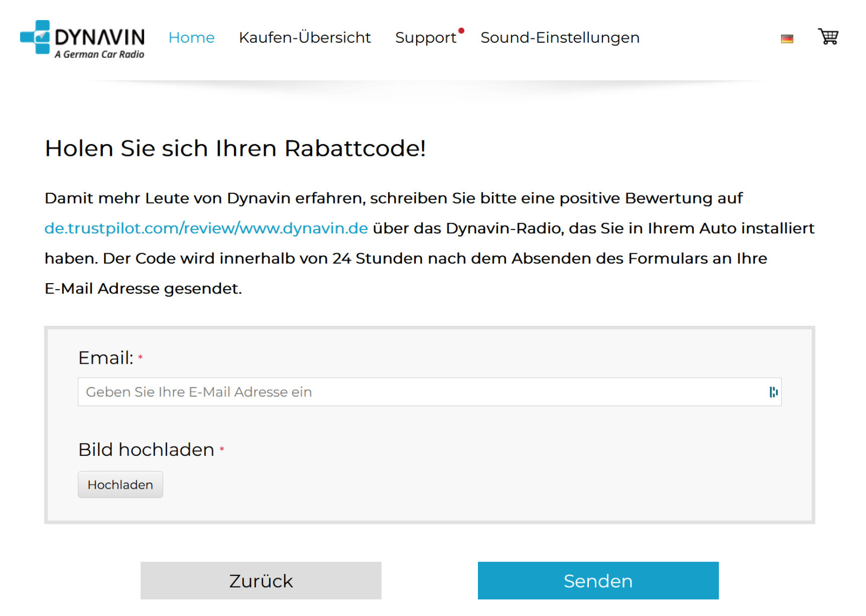Viewport: 866px width, 616px height.
Task: Click the German flag language icon
Action: coord(788,38)
